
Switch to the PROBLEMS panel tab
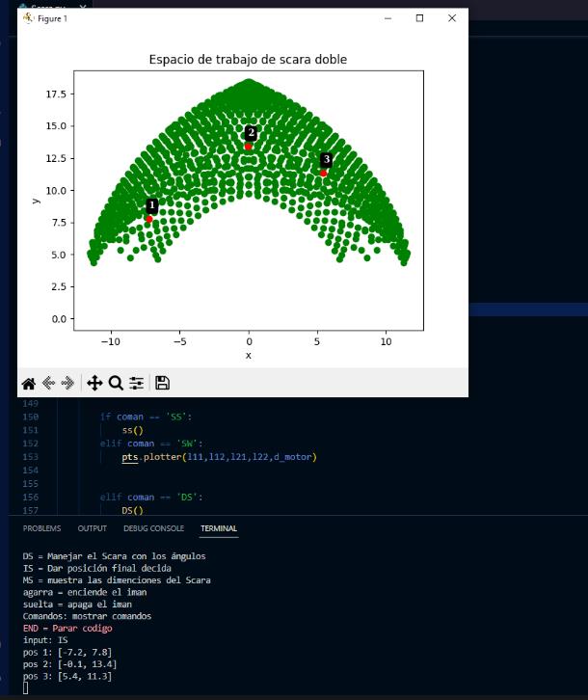(41, 528)
